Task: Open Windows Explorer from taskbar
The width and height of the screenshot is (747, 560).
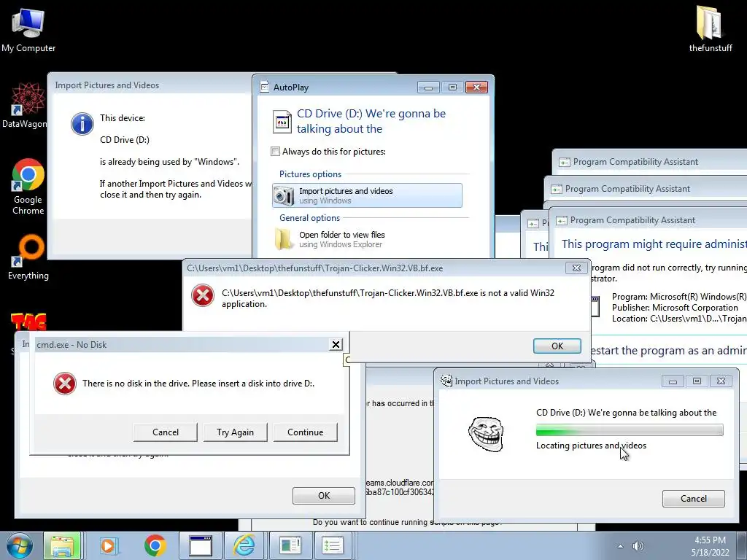Action: point(63,545)
